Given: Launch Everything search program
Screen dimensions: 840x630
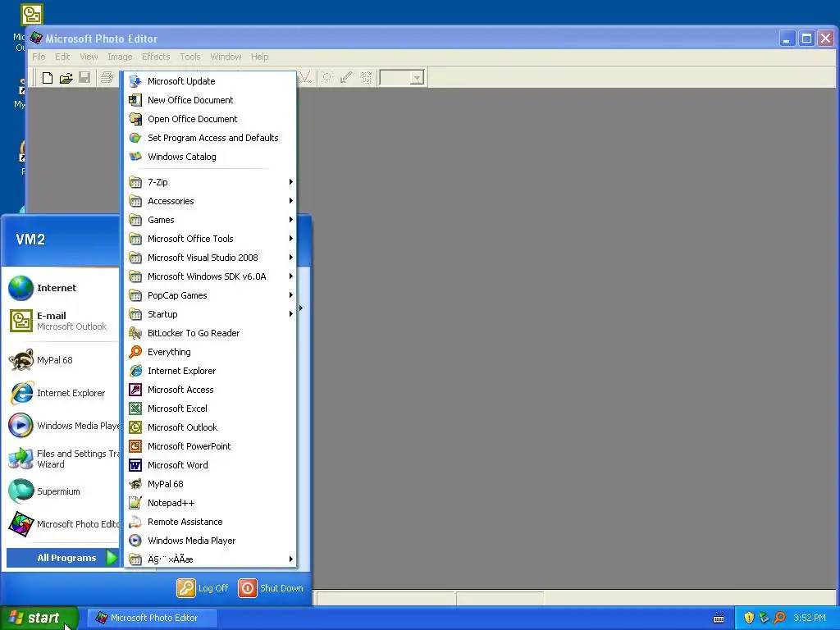Looking at the screenshot, I should pyautogui.click(x=211, y=352).
